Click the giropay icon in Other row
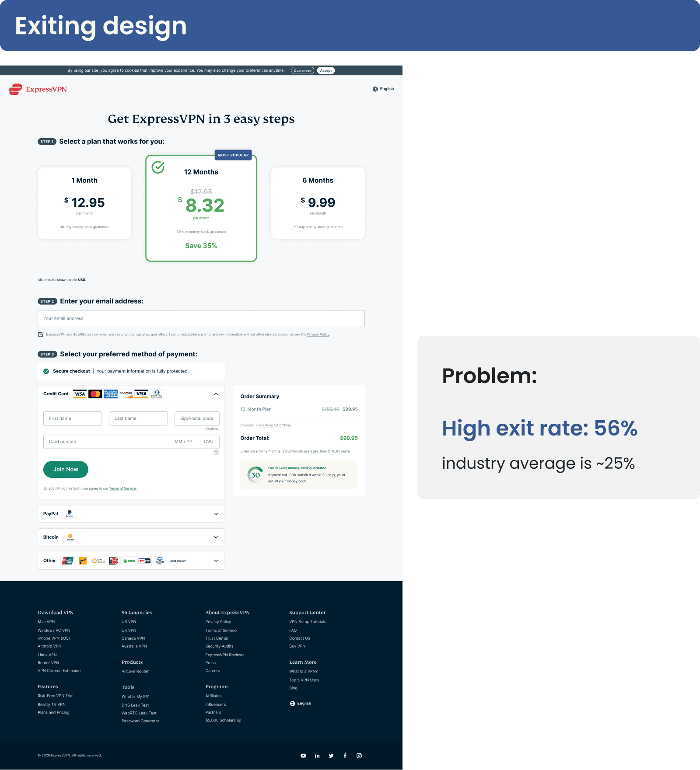Viewport: 700px width, 770px height. click(x=144, y=561)
